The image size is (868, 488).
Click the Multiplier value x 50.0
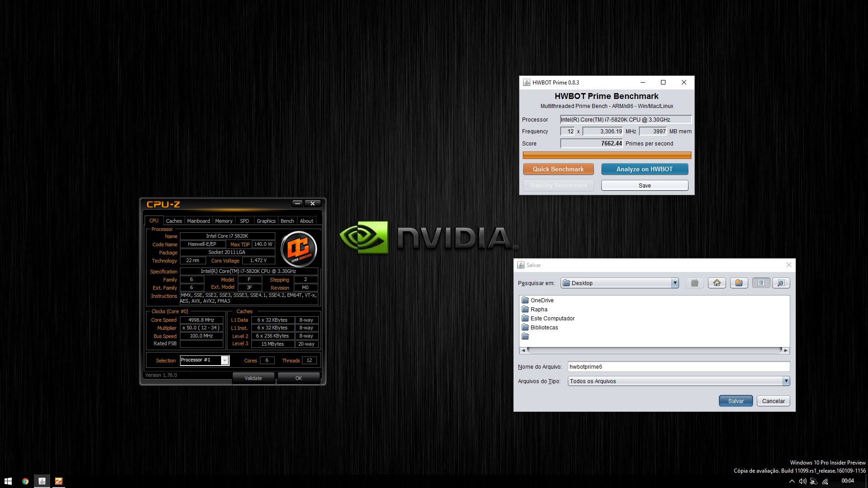click(201, 328)
